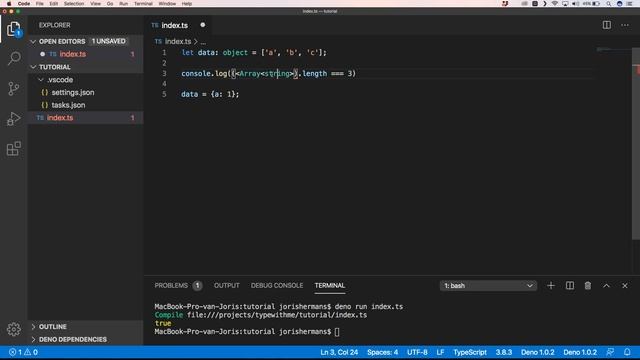
Task: Collapse the .vscode folder
Action: pos(40,80)
